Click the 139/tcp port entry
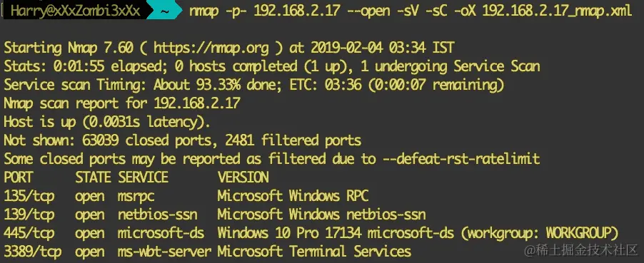The height and width of the screenshot is (263, 644). [29, 215]
